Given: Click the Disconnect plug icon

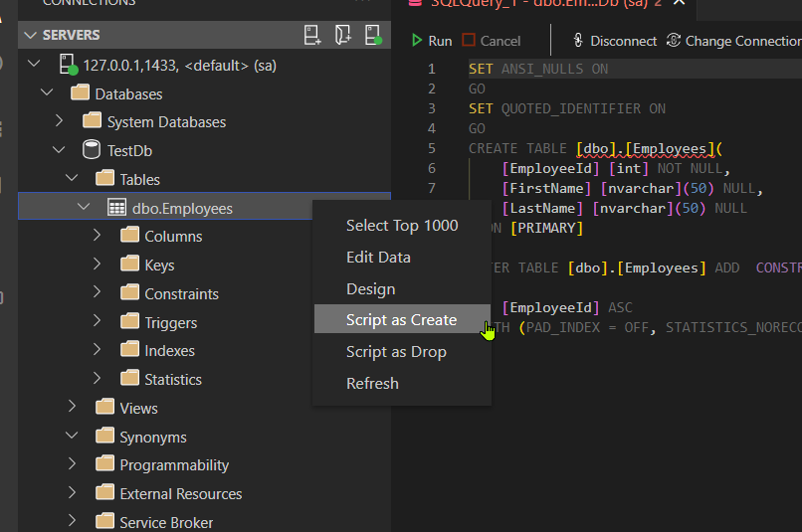Looking at the screenshot, I should 578,41.
